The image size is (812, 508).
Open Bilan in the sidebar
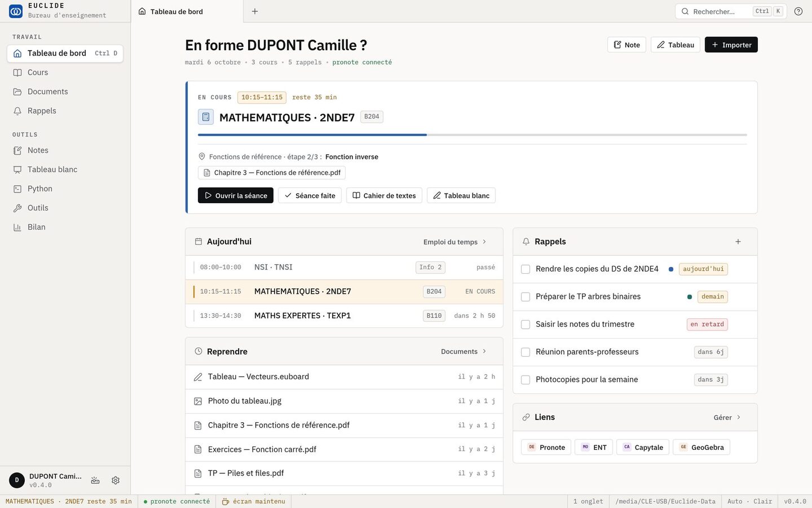pos(65,227)
